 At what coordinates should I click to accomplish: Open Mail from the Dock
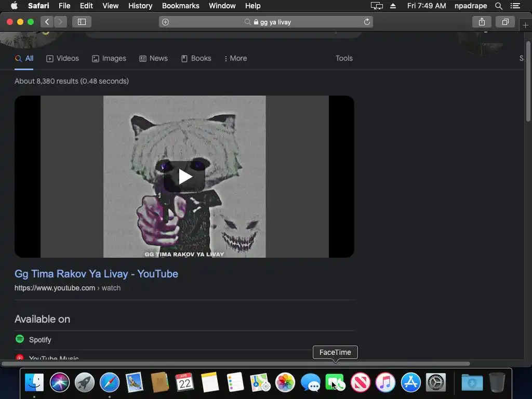tap(135, 382)
